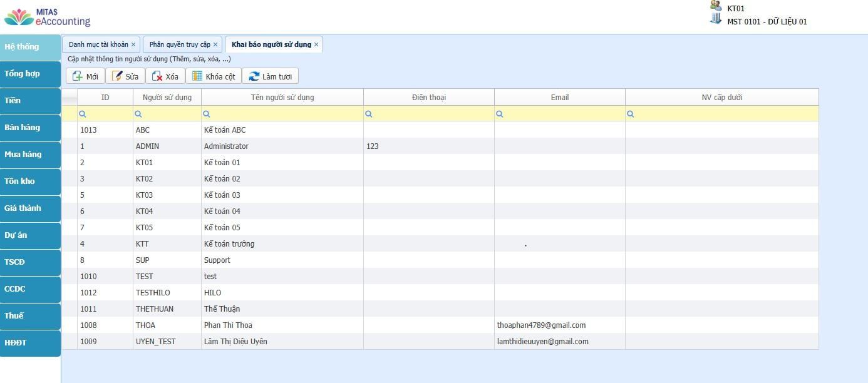Select the UYEN_TEST user cell
This screenshot has height=383, width=868.
[x=167, y=341]
